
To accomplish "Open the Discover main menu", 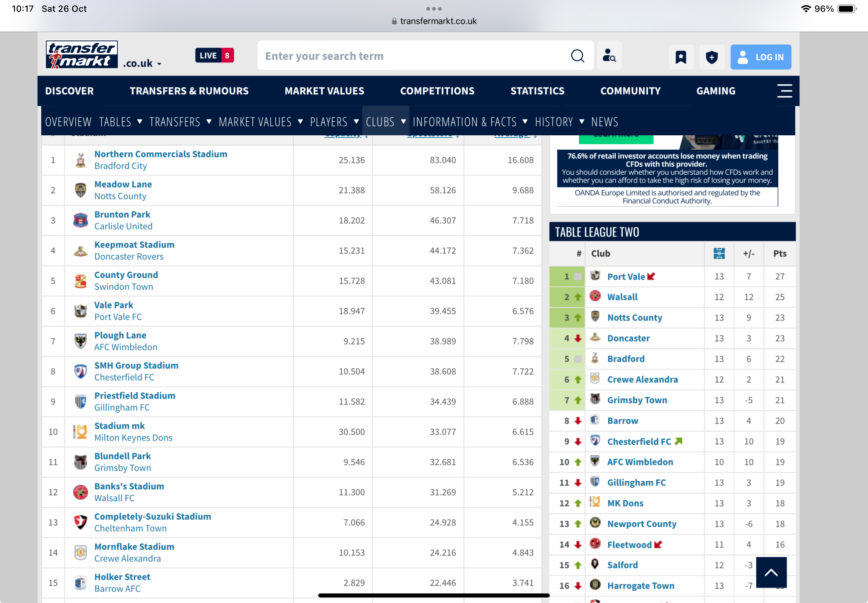I will coord(70,91).
